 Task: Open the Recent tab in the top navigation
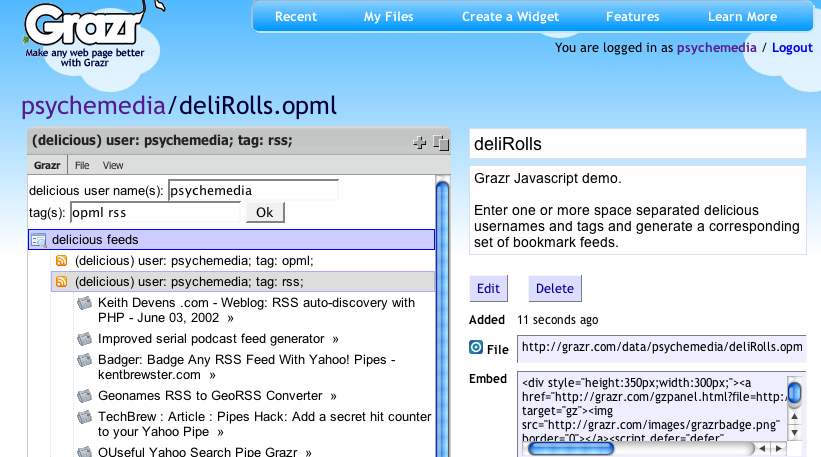click(x=296, y=17)
